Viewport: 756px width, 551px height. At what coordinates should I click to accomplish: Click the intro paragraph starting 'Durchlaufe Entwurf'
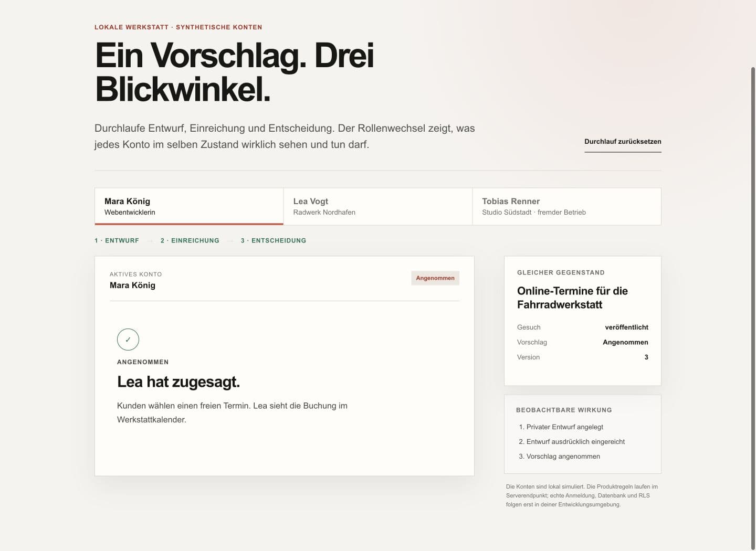285,136
